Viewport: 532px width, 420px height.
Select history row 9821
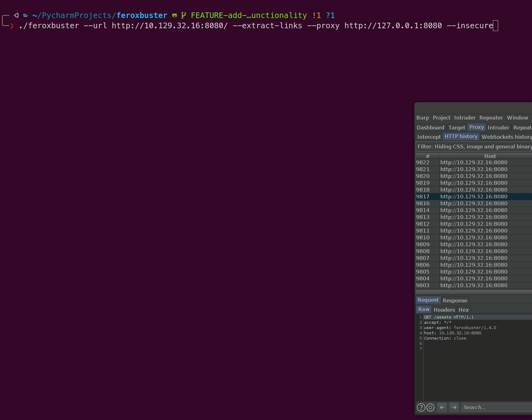474,169
